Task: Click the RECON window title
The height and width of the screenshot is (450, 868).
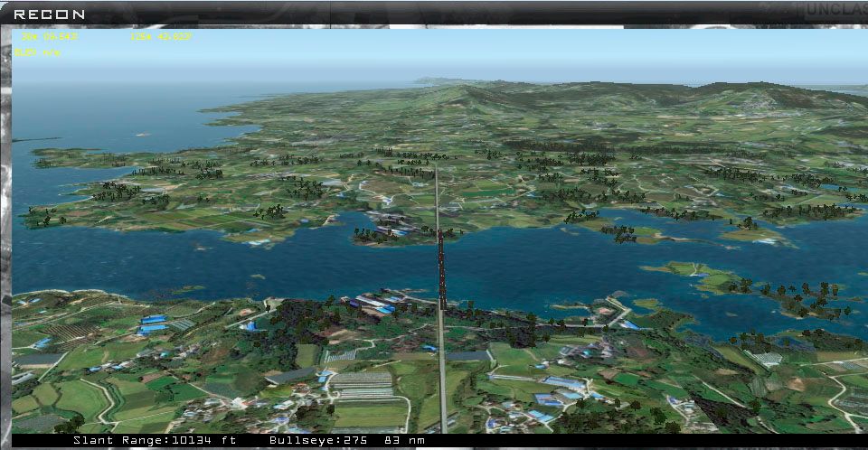Action: (49, 14)
